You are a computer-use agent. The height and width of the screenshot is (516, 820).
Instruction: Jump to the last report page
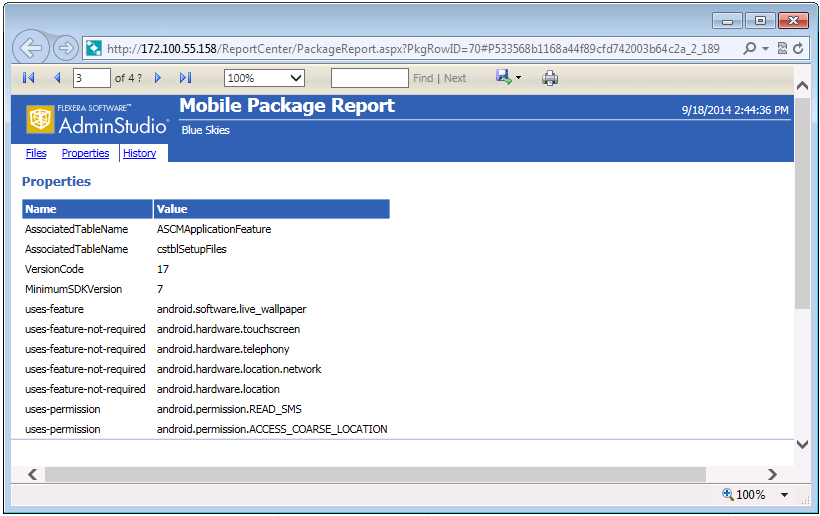(185, 78)
